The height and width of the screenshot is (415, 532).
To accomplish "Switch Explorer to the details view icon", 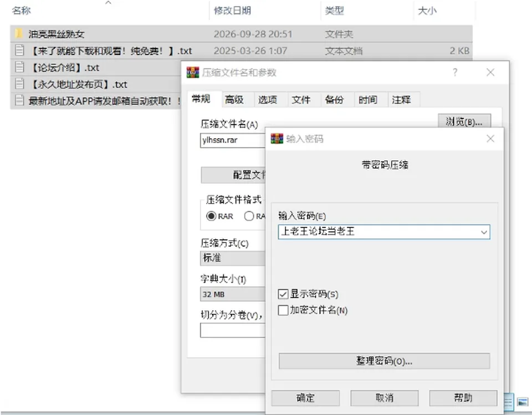I will (508, 402).
